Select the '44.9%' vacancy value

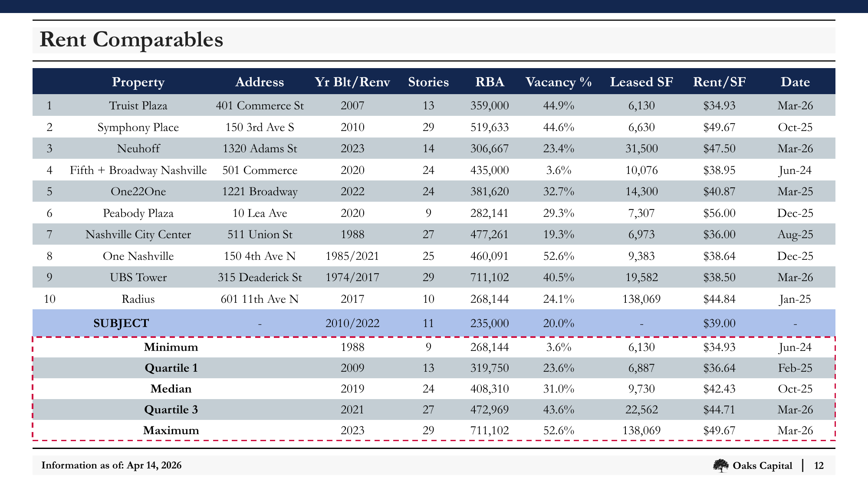(559, 105)
